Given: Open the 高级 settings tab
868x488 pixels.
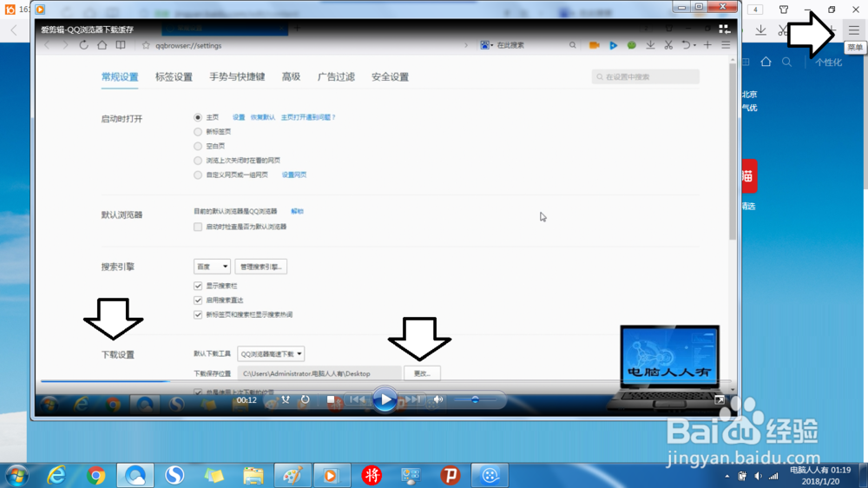Looking at the screenshot, I should click(x=291, y=77).
